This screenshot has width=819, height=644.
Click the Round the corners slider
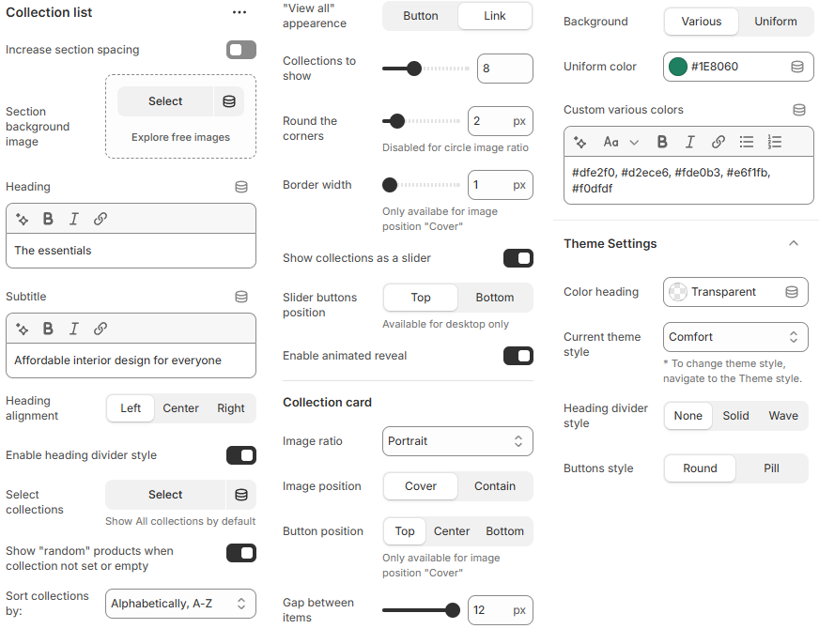[x=421, y=121]
